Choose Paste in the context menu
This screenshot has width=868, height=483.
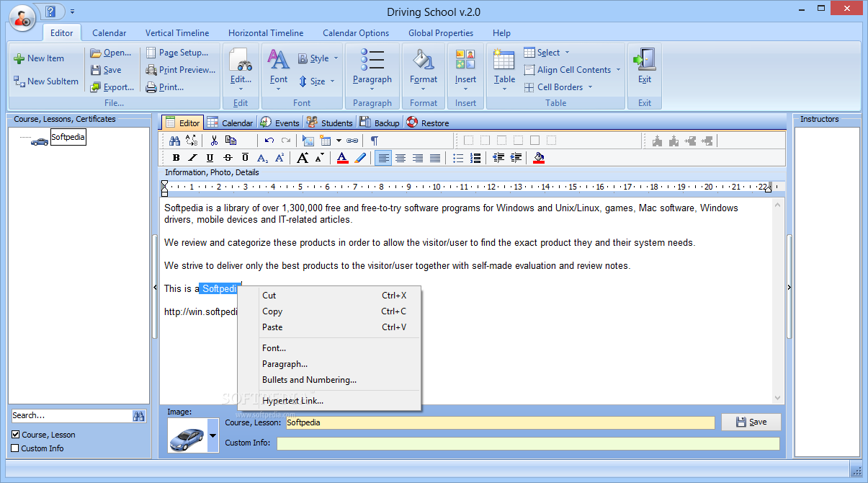click(x=329, y=327)
